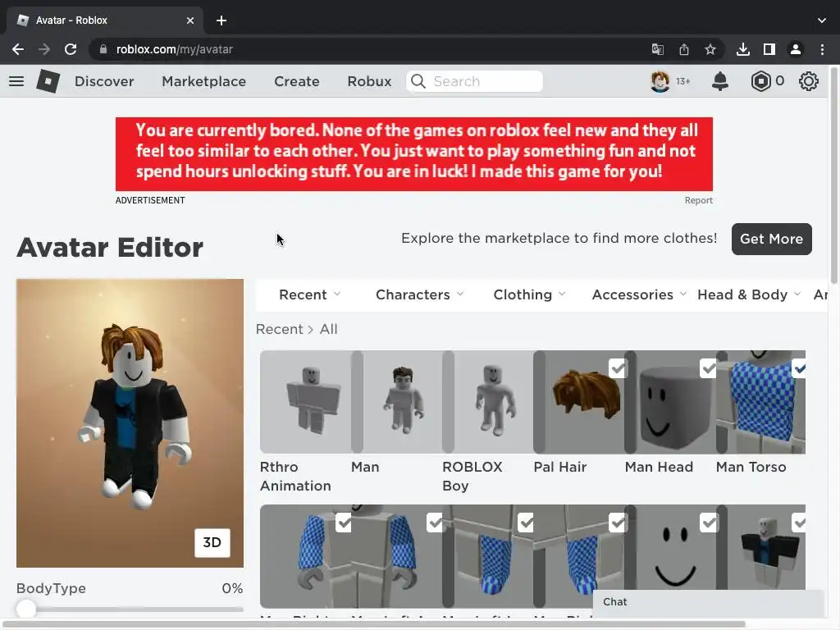Open the Chat panel
The image size is (840, 630).
[x=708, y=602]
